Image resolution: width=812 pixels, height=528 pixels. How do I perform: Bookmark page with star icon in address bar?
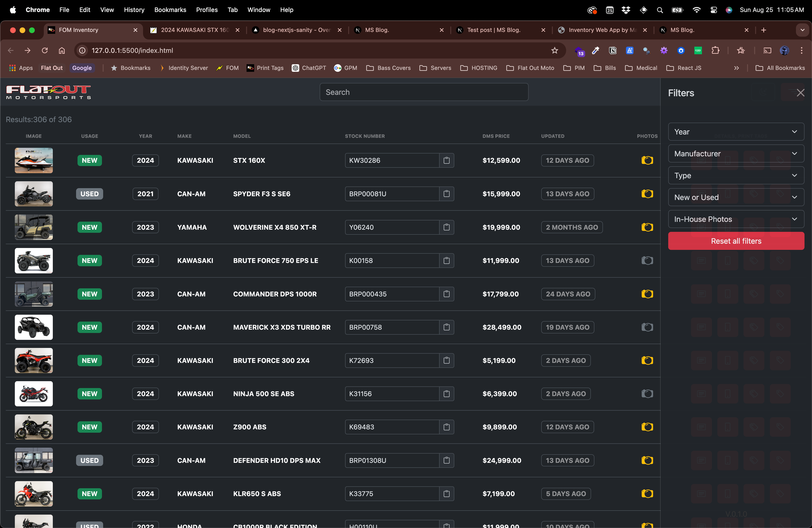pyautogui.click(x=555, y=51)
